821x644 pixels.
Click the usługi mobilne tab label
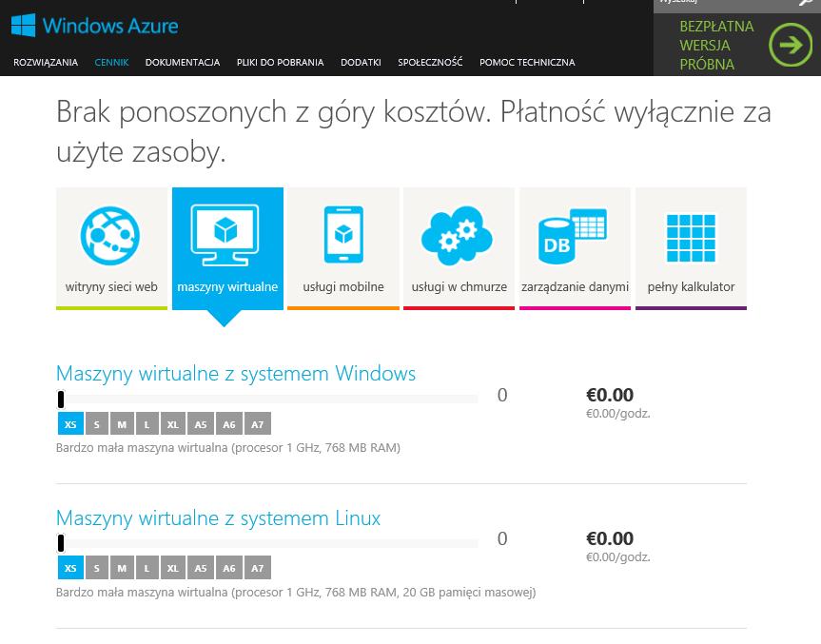coord(343,287)
